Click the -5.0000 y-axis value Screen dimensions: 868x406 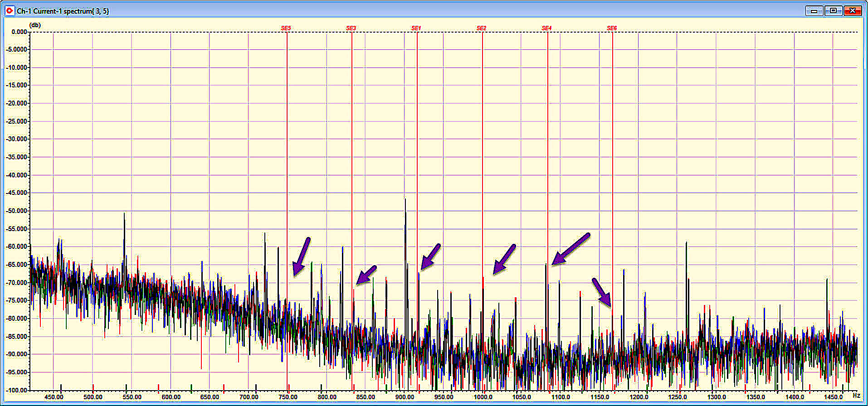(x=17, y=49)
